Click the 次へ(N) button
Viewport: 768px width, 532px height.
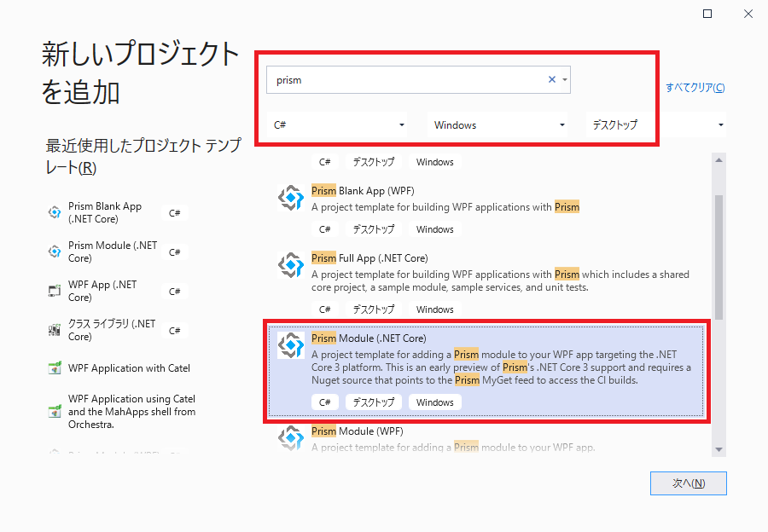(688, 483)
